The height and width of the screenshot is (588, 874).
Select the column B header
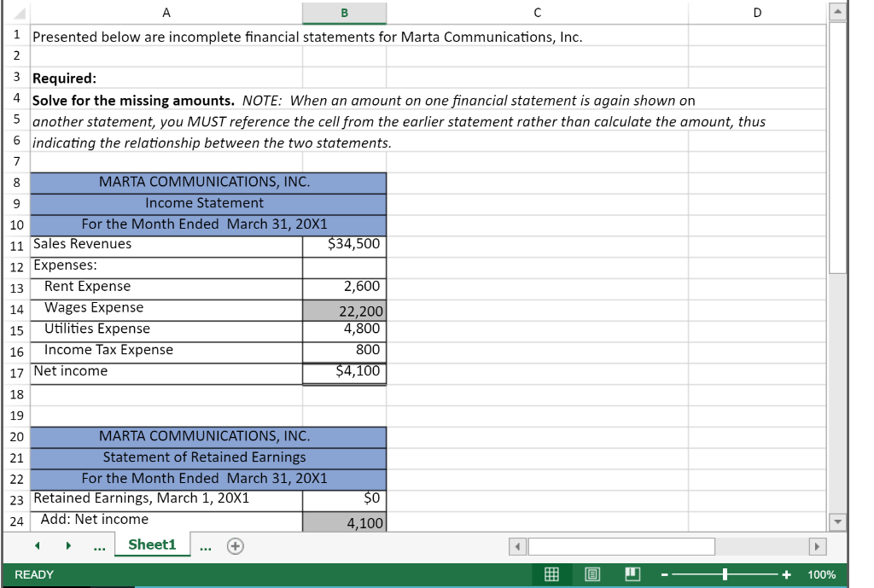tap(344, 12)
